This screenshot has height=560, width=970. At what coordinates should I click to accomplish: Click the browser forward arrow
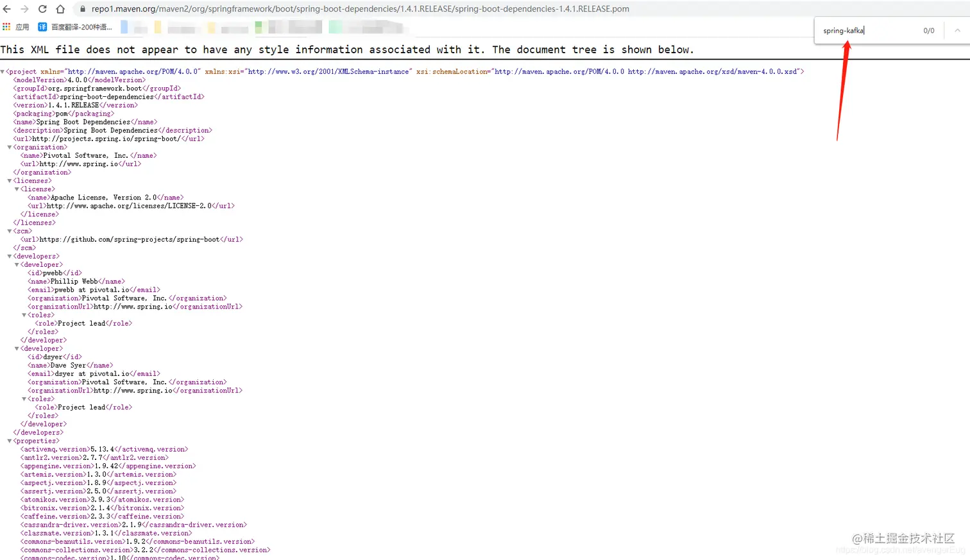pyautogui.click(x=24, y=9)
